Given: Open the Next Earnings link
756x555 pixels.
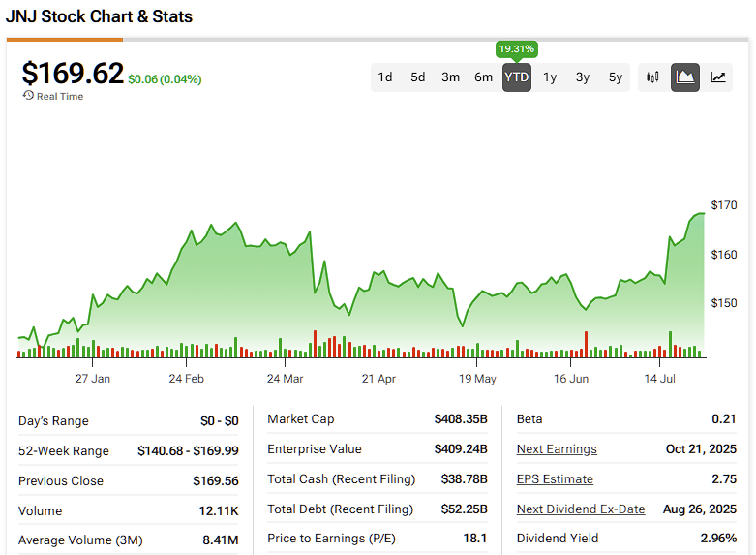Looking at the screenshot, I should tap(557, 449).
